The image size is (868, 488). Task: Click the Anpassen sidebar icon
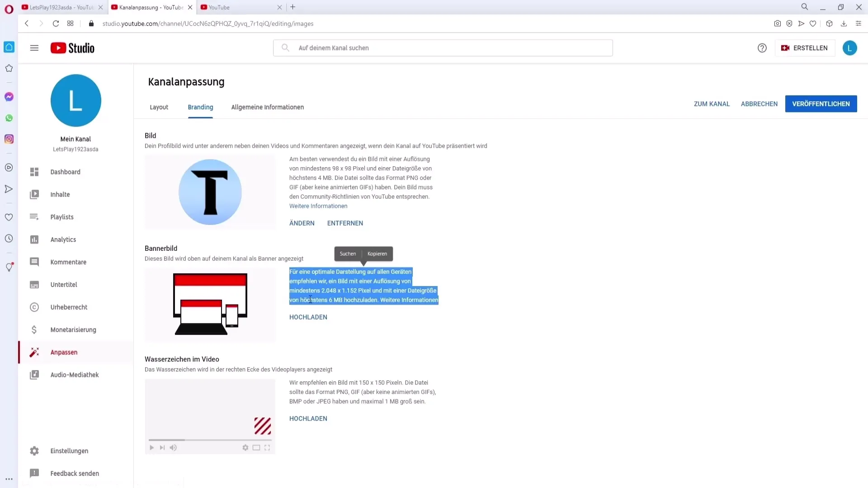(x=34, y=352)
